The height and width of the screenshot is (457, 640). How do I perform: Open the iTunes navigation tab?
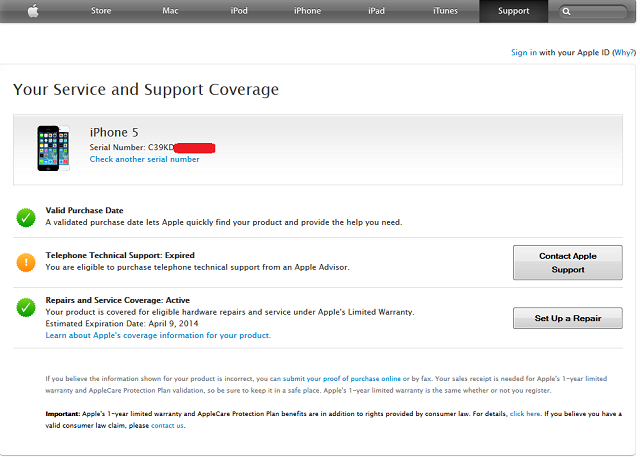click(x=445, y=11)
